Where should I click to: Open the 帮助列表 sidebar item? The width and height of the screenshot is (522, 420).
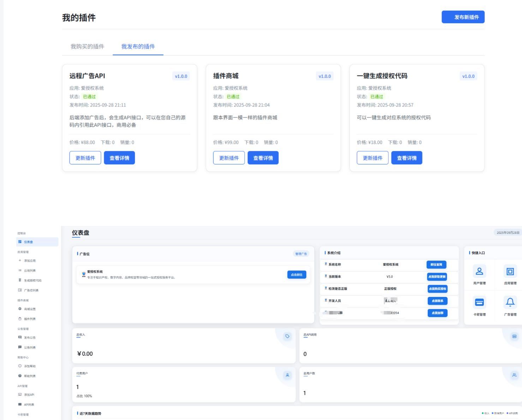pos(20,376)
